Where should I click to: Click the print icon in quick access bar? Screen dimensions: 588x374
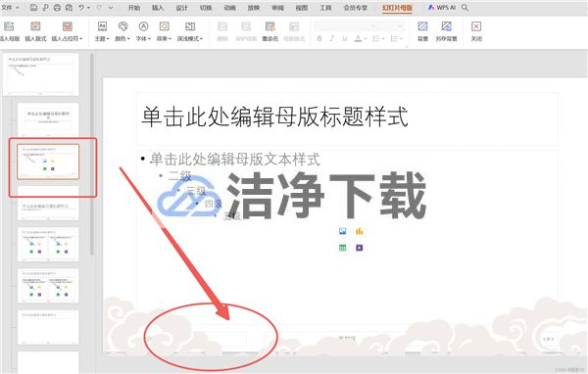pos(57,7)
